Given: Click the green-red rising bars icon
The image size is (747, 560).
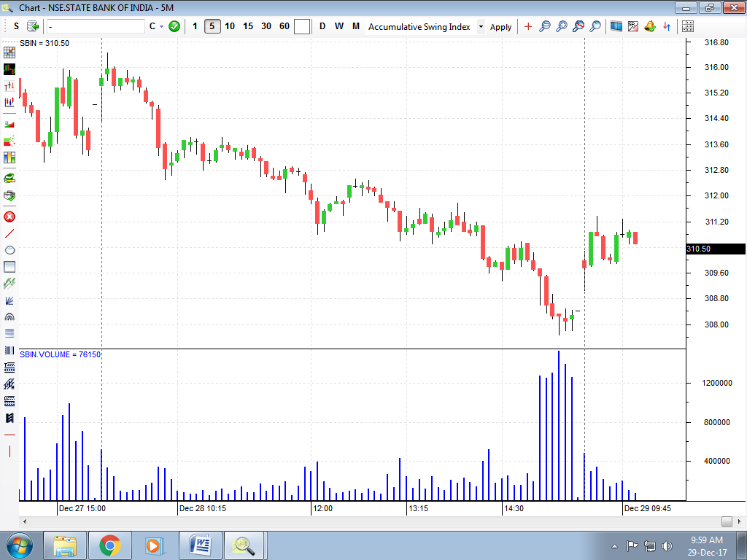Looking at the screenshot, I should pos(9,124).
